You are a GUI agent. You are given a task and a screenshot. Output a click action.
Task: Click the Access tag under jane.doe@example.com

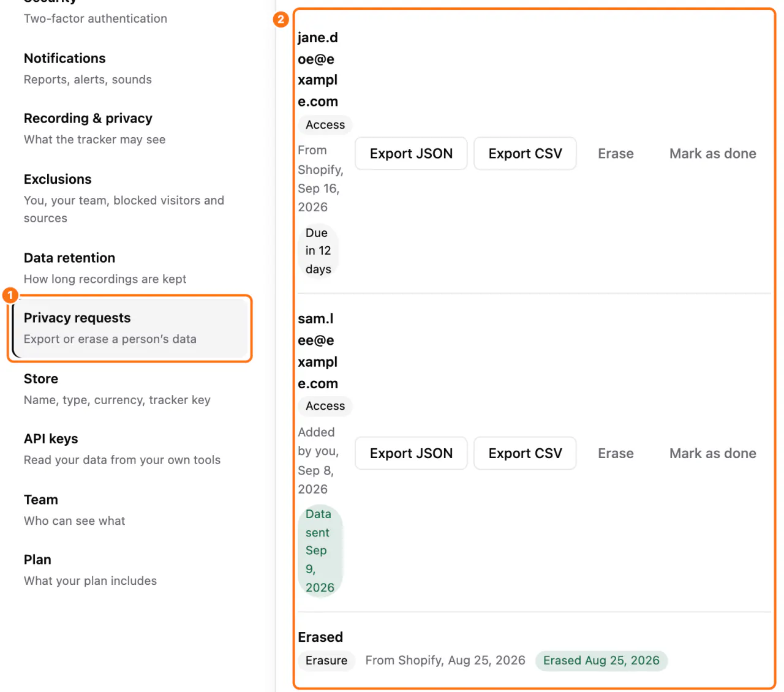pyautogui.click(x=325, y=125)
